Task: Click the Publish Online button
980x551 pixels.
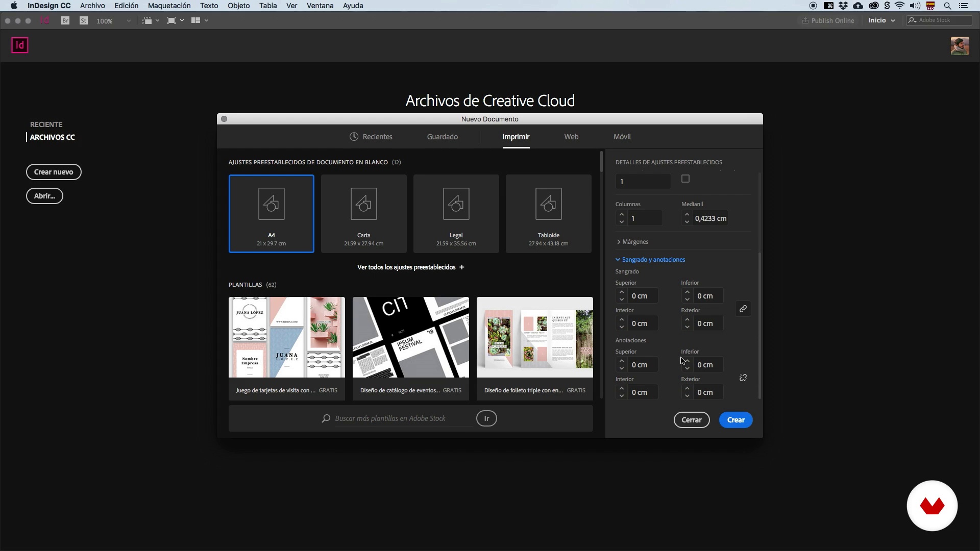Action: tap(827, 21)
